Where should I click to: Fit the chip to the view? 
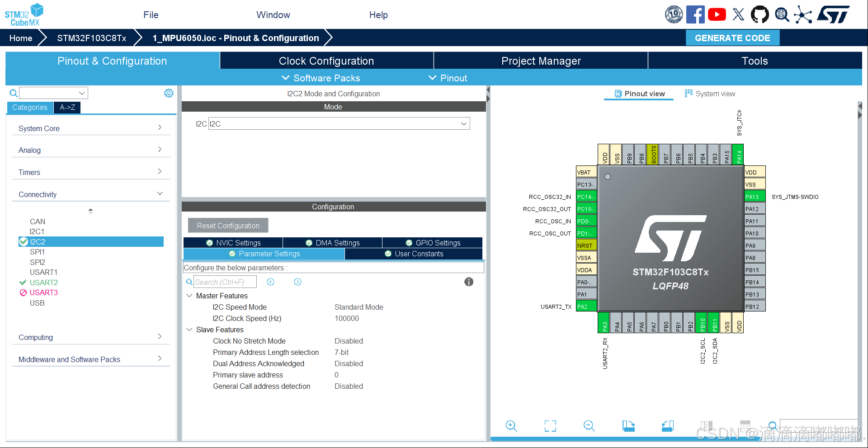point(550,425)
